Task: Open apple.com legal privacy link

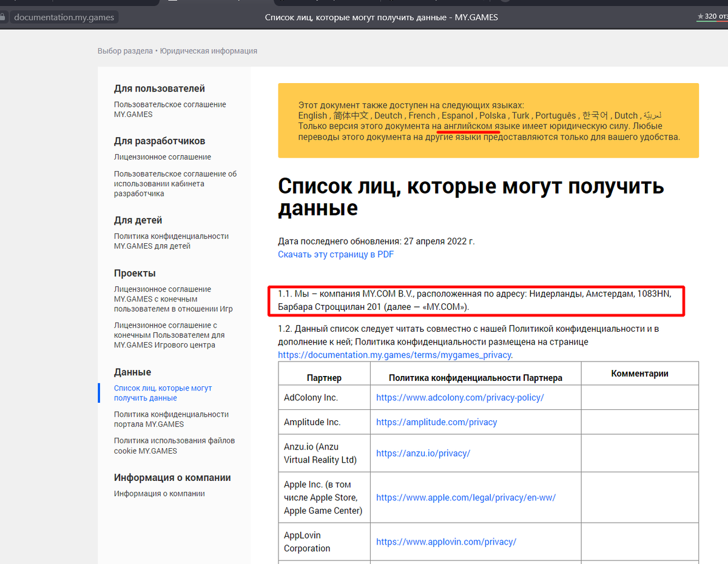Action: 466,497
